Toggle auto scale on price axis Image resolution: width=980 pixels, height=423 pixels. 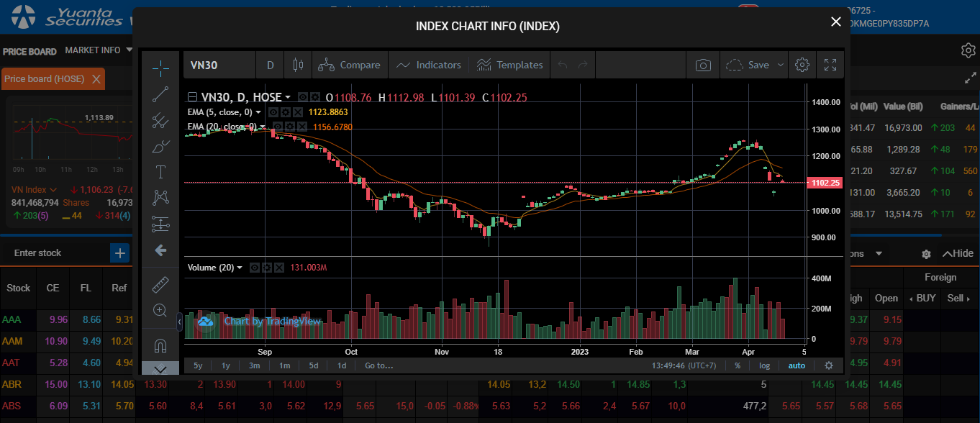[x=797, y=365]
